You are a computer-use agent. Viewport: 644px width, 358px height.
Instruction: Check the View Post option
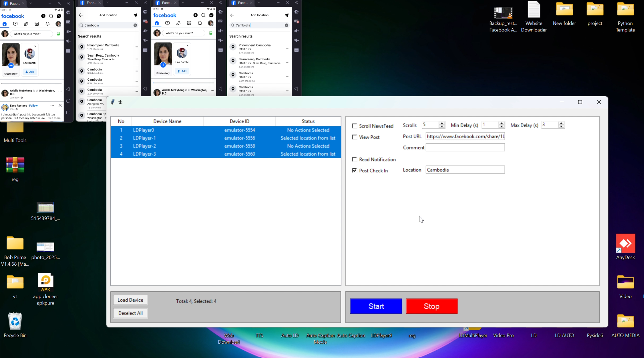point(354,137)
